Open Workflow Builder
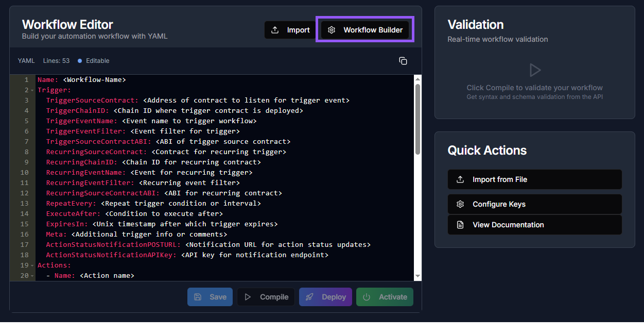 tap(365, 30)
